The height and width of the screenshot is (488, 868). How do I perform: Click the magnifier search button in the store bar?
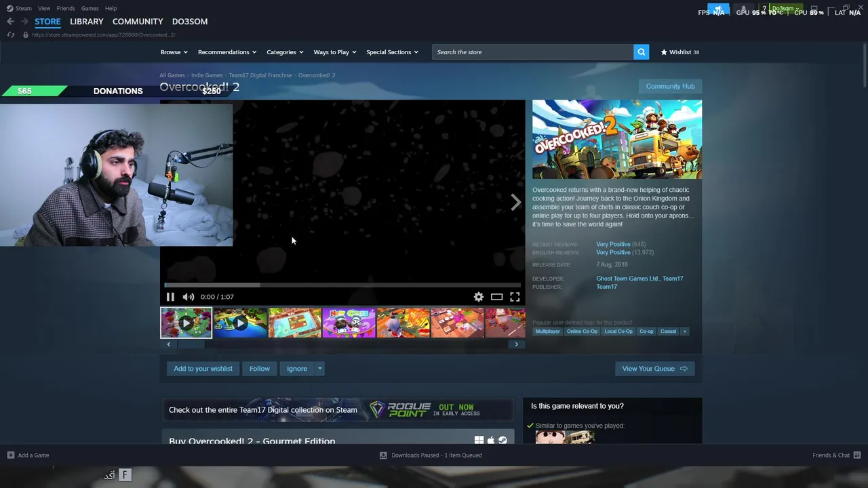click(641, 52)
